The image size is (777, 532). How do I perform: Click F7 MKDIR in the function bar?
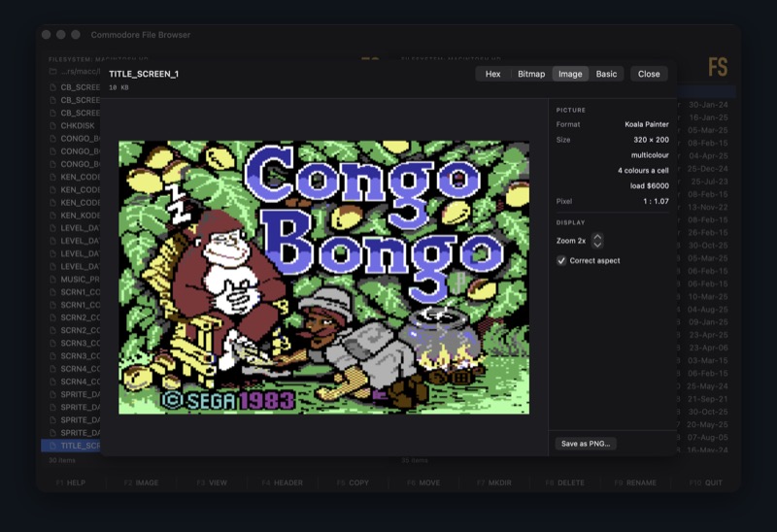click(493, 482)
